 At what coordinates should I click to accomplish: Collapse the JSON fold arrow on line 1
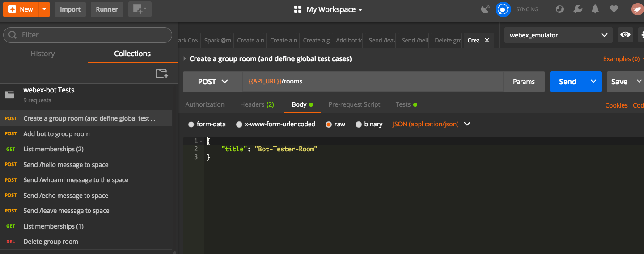point(202,141)
